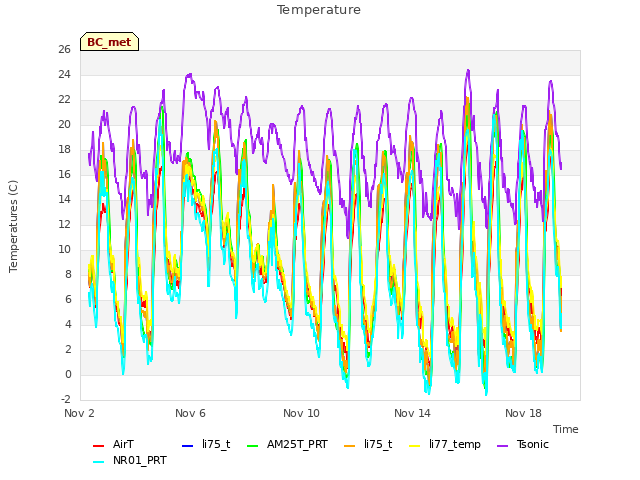Viewport: 640px width, 480px height.
Task: Click the BC_met annotation box
Action: 109,42
